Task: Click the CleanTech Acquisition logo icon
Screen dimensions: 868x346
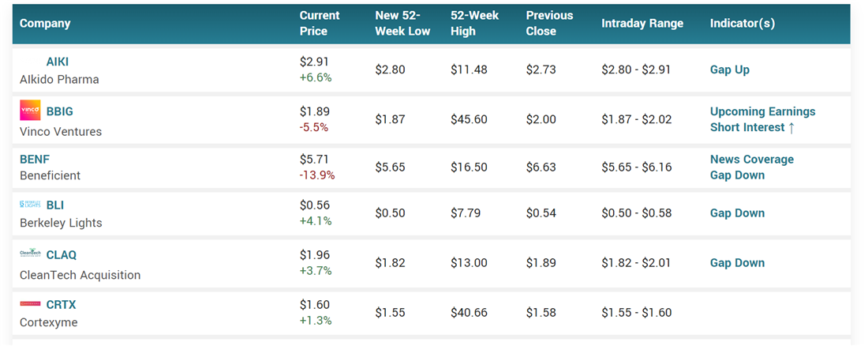Action: (30, 254)
